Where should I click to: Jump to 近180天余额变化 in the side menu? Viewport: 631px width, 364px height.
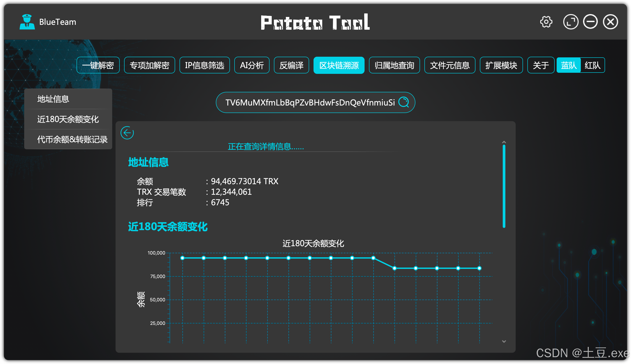point(68,119)
